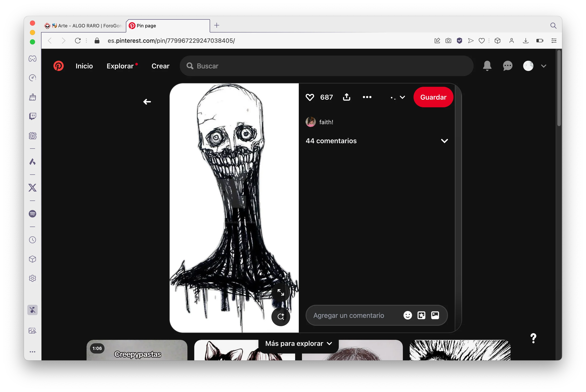Click the send/flow arrow toolbar icon

tap(471, 40)
